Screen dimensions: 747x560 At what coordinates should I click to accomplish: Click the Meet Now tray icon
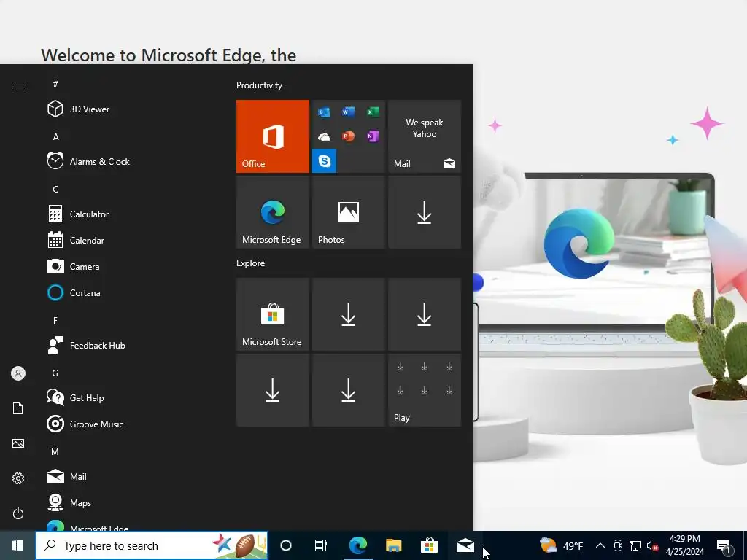click(x=618, y=545)
